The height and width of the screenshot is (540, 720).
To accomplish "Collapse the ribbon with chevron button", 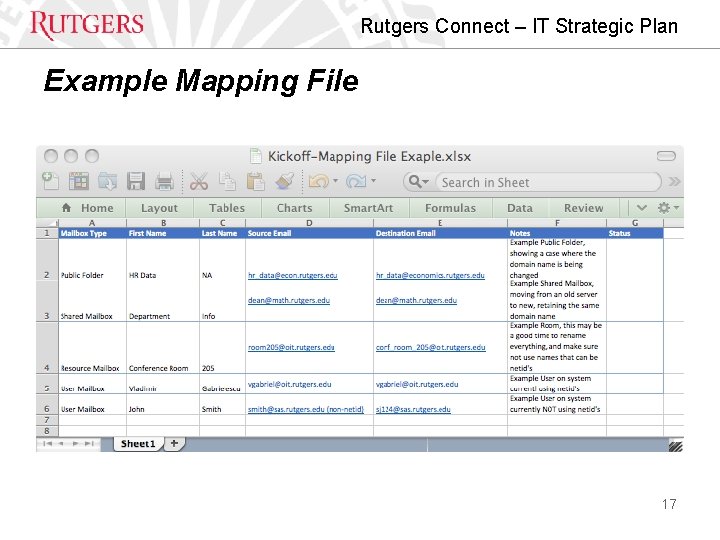I will (x=641, y=208).
